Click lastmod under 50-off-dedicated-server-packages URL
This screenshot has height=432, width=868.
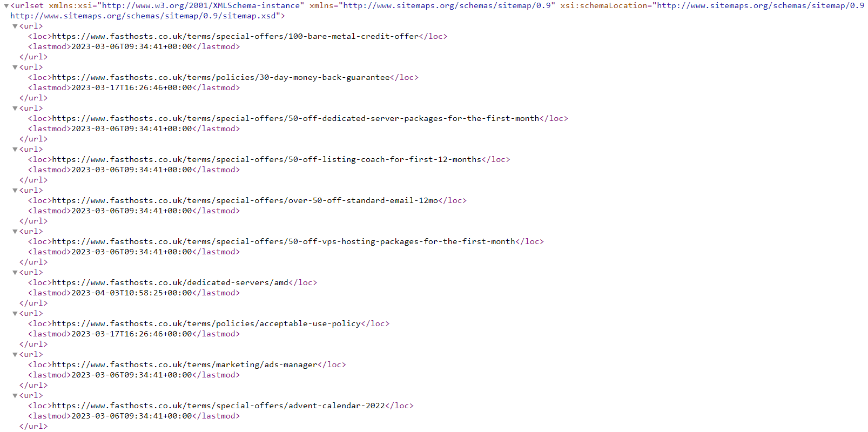(x=132, y=129)
